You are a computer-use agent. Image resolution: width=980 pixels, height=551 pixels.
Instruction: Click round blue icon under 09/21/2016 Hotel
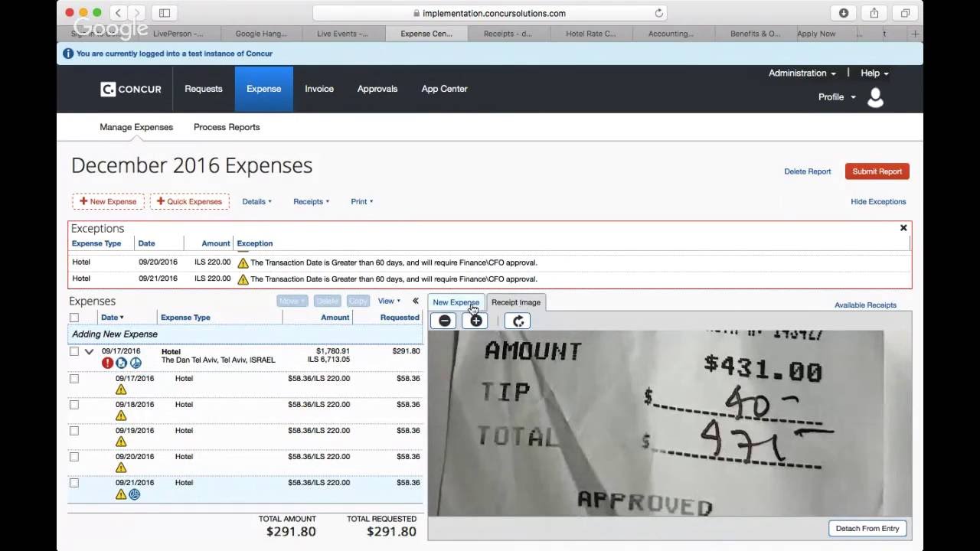(x=135, y=494)
